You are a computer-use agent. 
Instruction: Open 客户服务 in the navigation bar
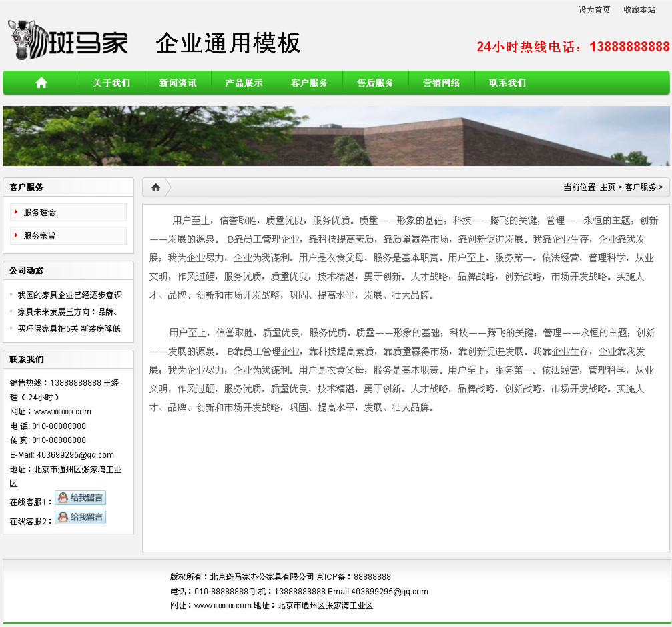[310, 83]
